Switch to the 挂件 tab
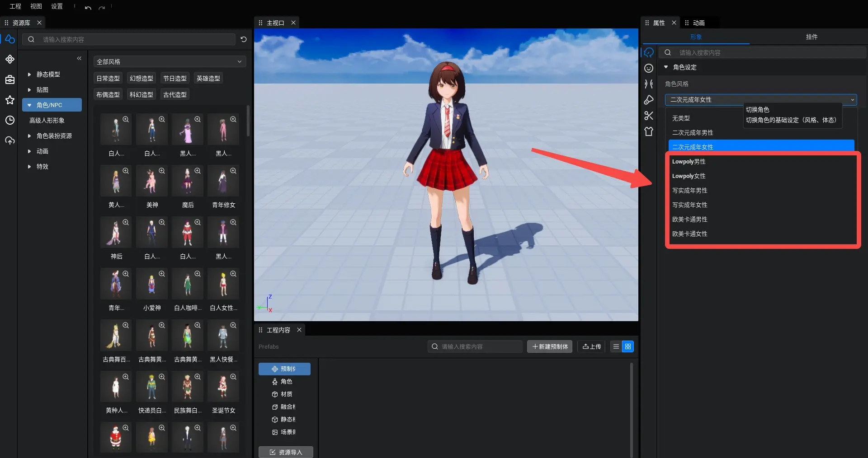The image size is (868, 458). [x=811, y=37]
